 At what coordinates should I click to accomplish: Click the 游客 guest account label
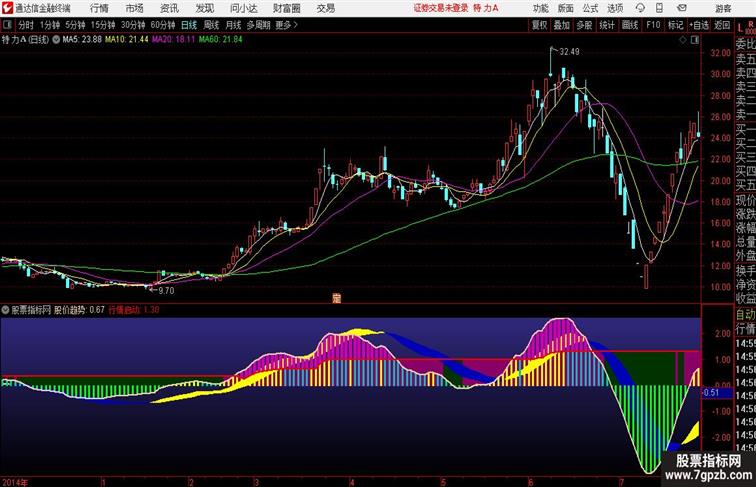click(x=723, y=8)
